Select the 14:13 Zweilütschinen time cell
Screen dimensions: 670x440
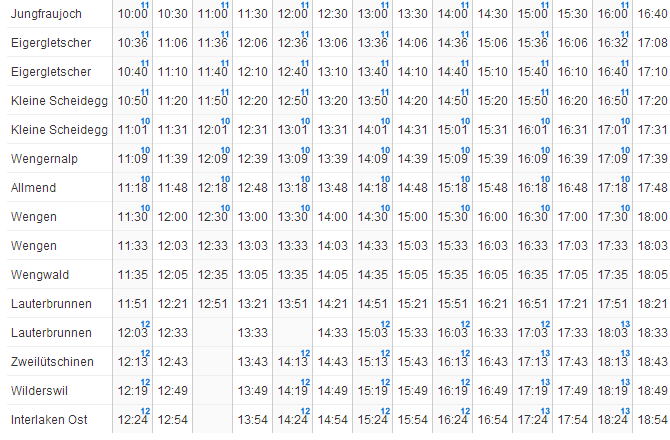tap(292, 362)
